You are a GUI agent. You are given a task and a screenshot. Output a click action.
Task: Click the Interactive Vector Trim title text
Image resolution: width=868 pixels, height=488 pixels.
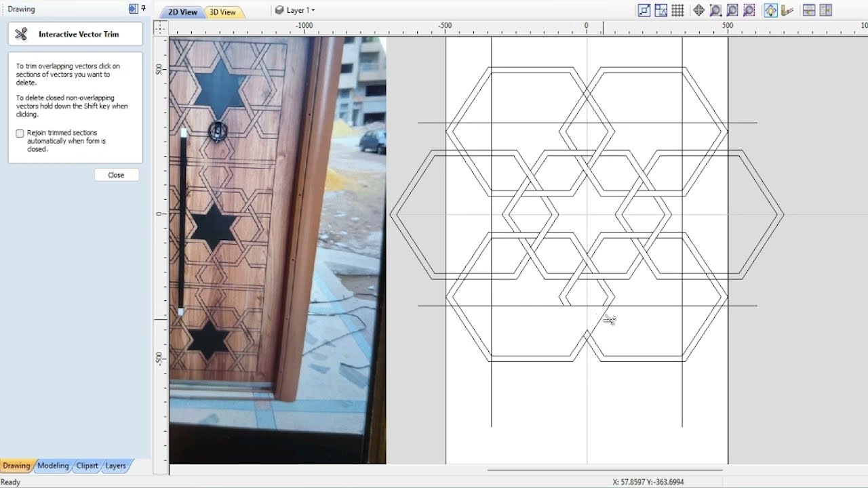coord(79,34)
